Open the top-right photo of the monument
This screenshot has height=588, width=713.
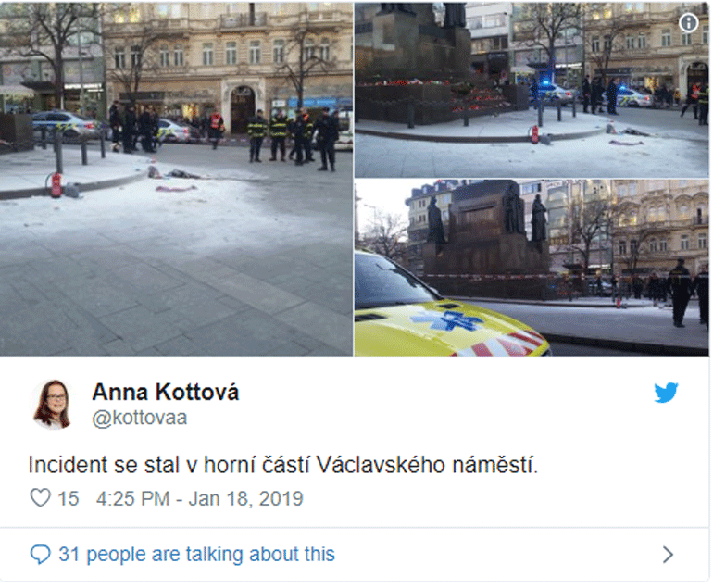tap(532, 90)
